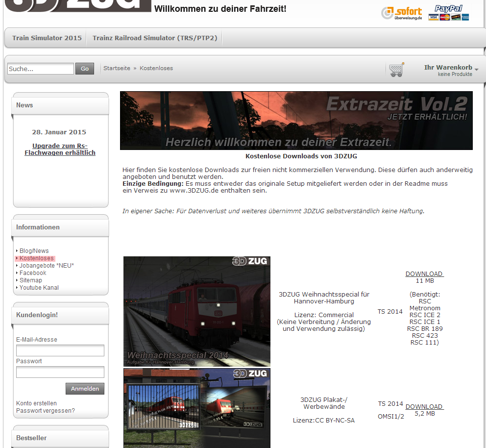Click 'Kostenlose Downloads von 3DZUG' heading
The width and height of the screenshot is (486, 448).
(x=301, y=156)
